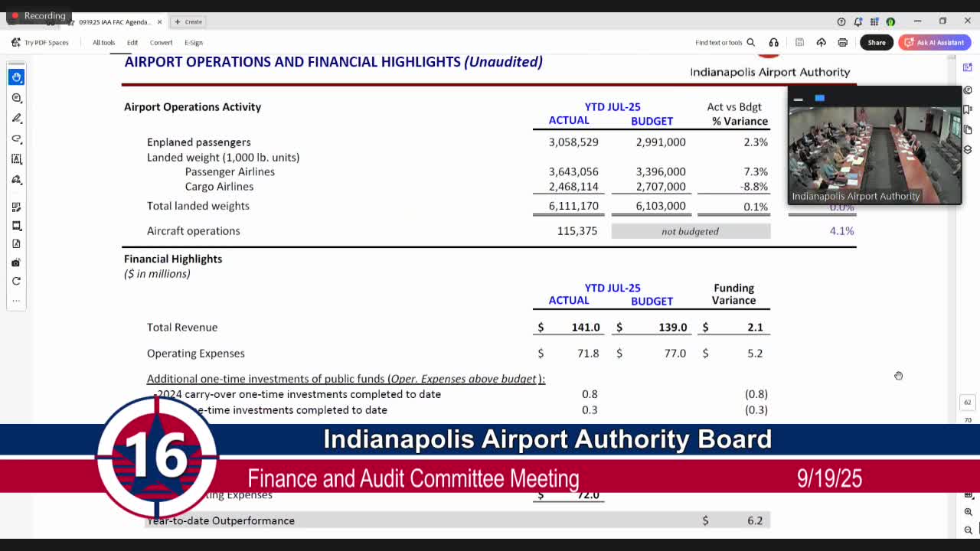The height and width of the screenshot is (551, 980).
Task: Click the Total landed weights value 6,111,170
Action: click(x=573, y=207)
